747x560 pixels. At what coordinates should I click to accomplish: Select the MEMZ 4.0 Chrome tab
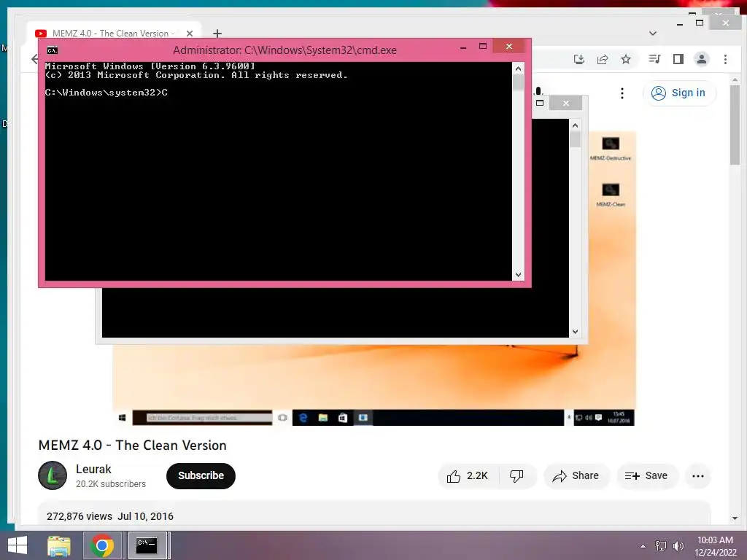click(x=113, y=34)
